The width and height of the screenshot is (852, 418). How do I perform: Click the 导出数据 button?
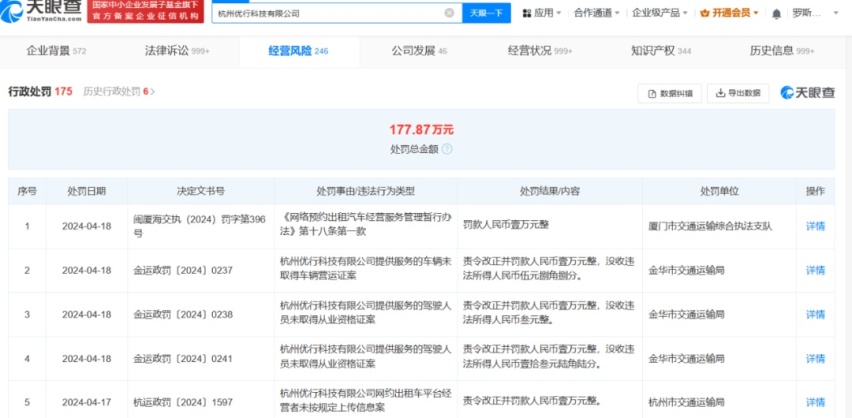click(738, 93)
